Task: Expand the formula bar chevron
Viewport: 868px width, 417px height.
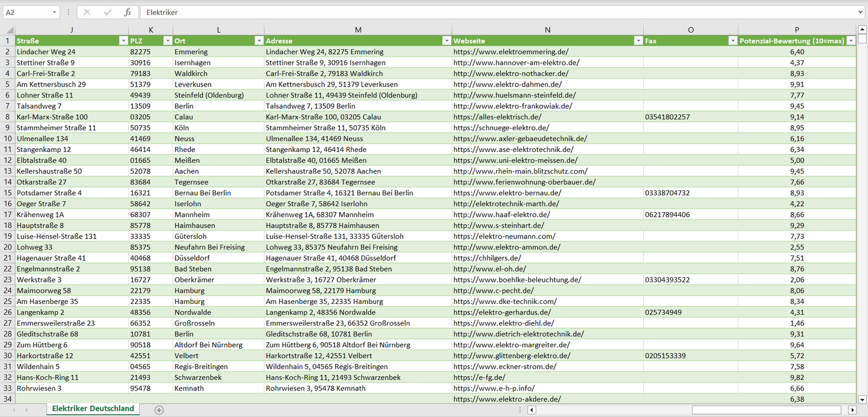Action: pos(861,12)
